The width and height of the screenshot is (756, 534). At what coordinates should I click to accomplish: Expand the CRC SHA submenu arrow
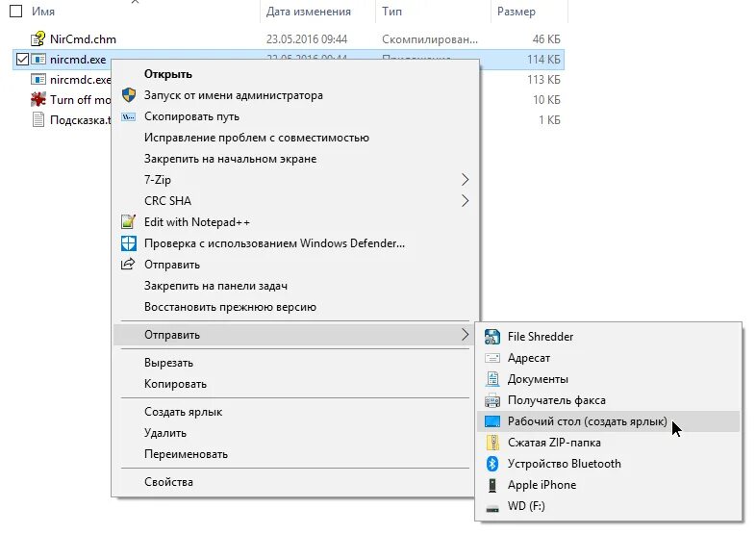(x=465, y=201)
